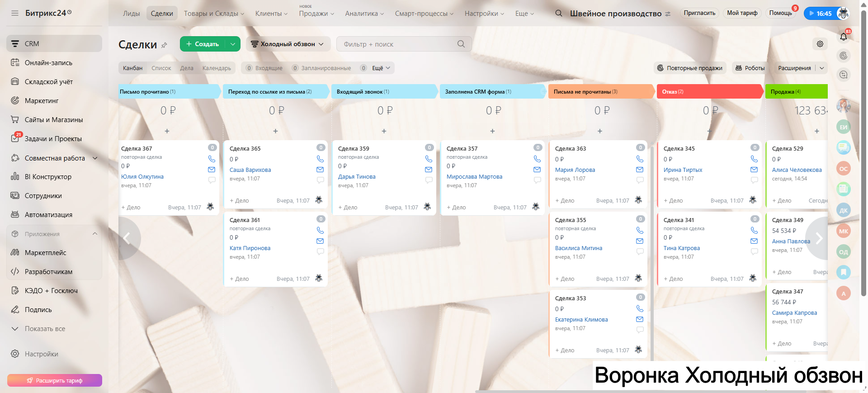Click Письма не прочитаны stage header

pyautogui.click(x=601, y=91)
